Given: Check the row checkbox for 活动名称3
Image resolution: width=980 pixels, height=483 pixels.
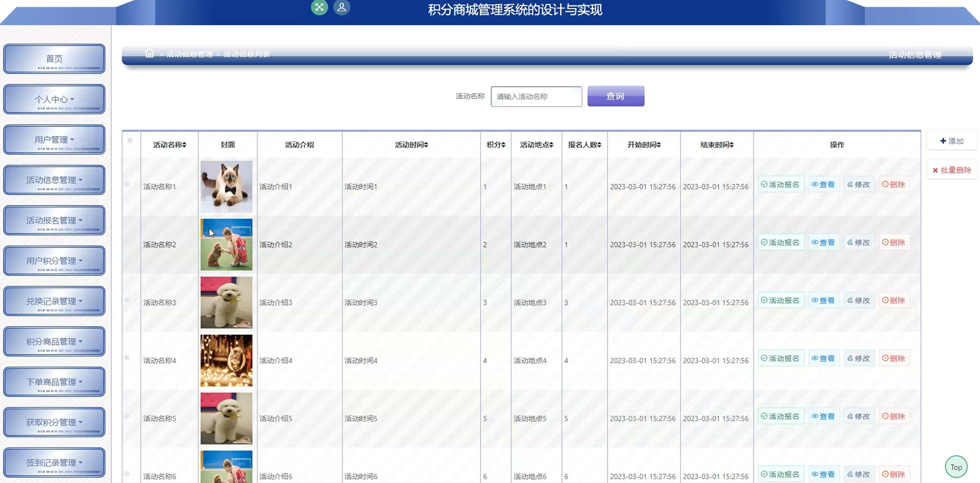Looking at the screenshot, I should (127, 300).
